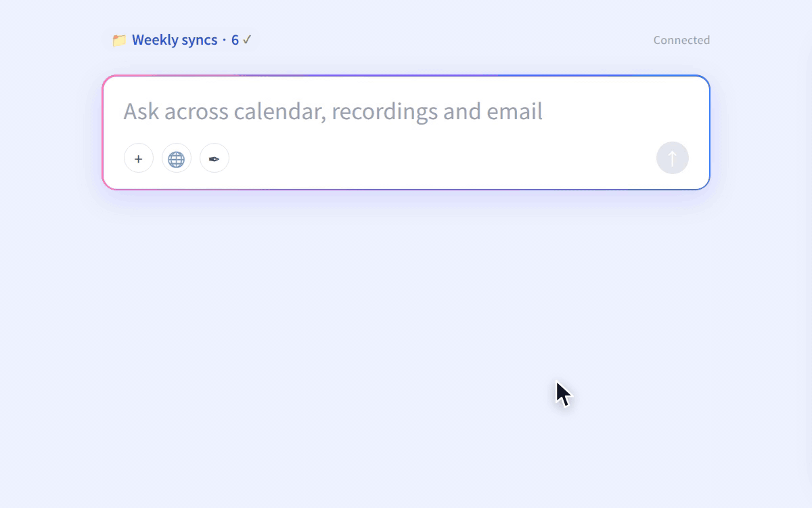
Task: Select the fountain pen writing icon
Action: [215, 158]
